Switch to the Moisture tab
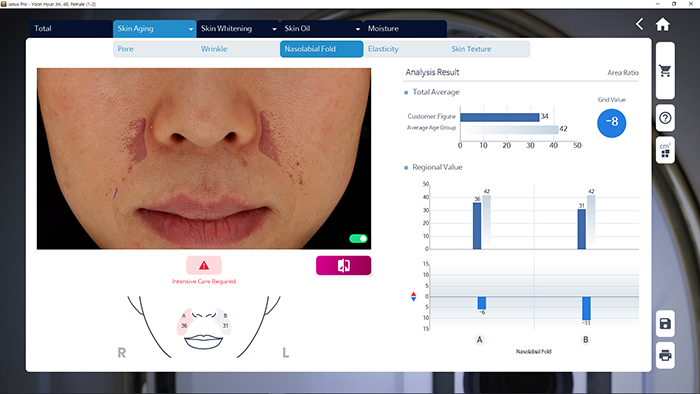The height and width of the screenshot is (394, 700). click(405, 29)
